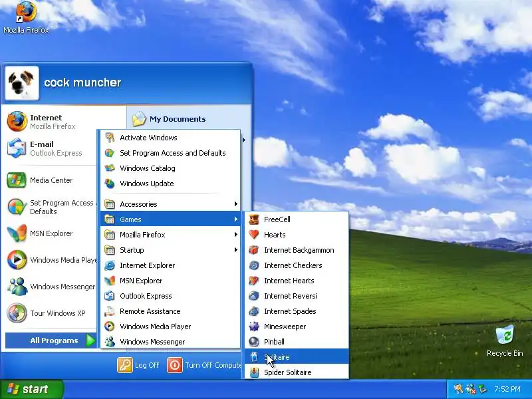Expand the Mozilla Firefox folder submenu arrow
The height and width of the screenshot is (399, 532).
click(235, 235)
